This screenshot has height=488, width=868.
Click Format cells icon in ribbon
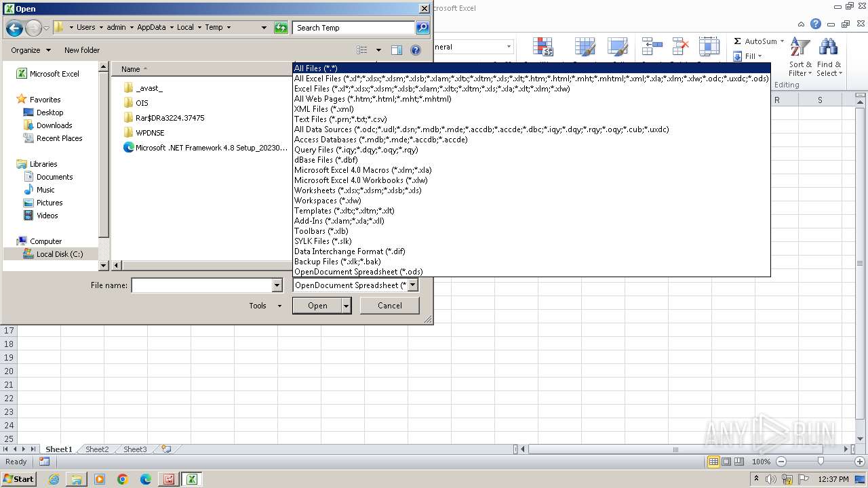709,47
